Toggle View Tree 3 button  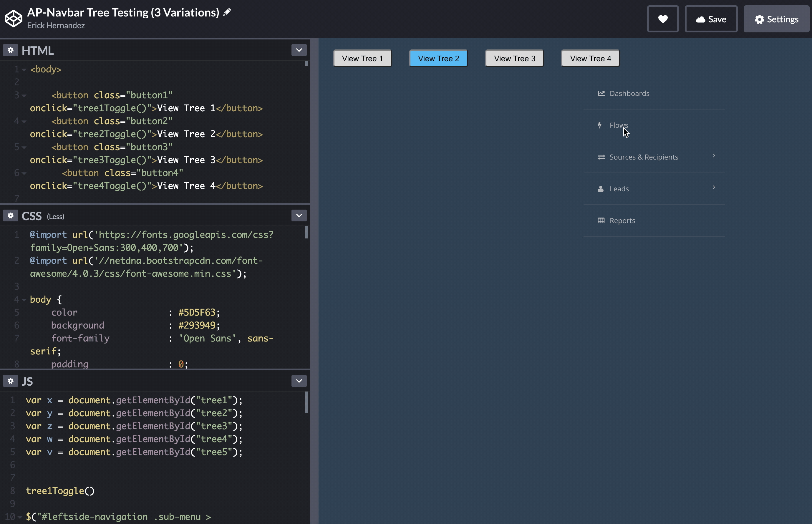tap(514, 59)
